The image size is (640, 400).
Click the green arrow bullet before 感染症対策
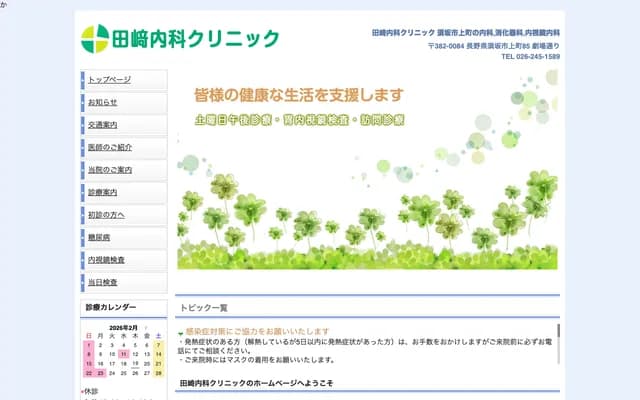pyautogui.click(x=180, y=333)
